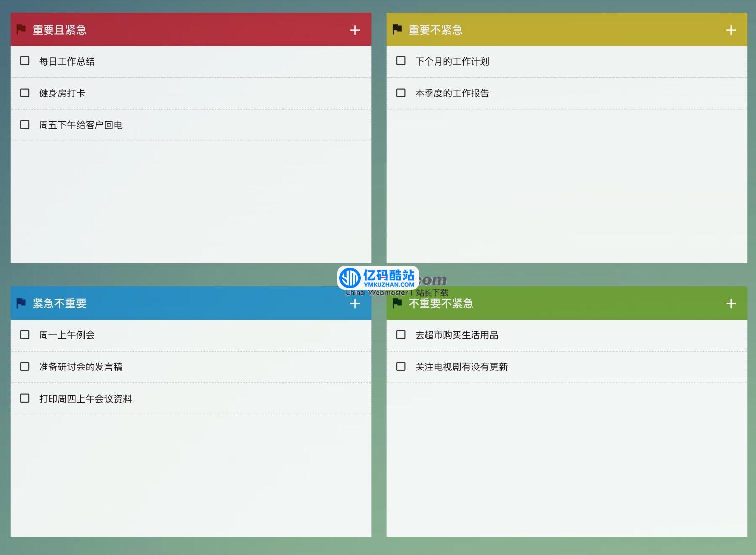Check off 每日工作总结
756x555 pixels.
(25, 61)
